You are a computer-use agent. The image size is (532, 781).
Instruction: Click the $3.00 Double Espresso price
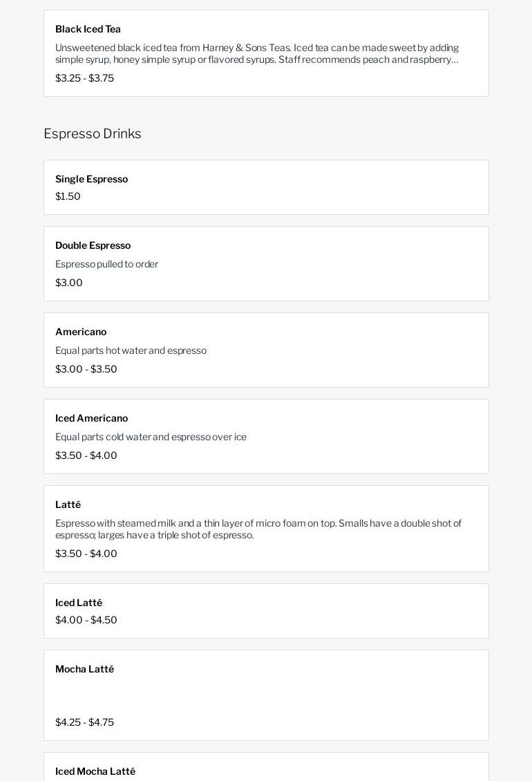click(69, 283)
